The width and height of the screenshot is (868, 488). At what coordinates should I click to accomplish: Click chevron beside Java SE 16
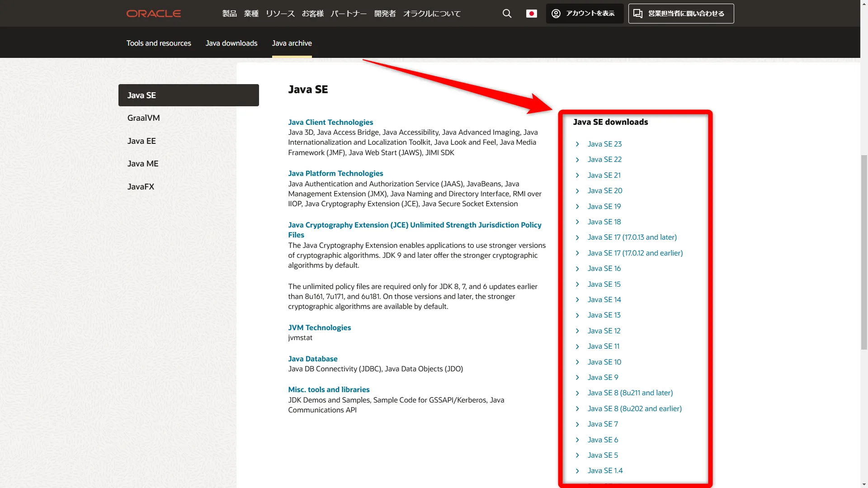pyautogui.click(x=577, y=268)
